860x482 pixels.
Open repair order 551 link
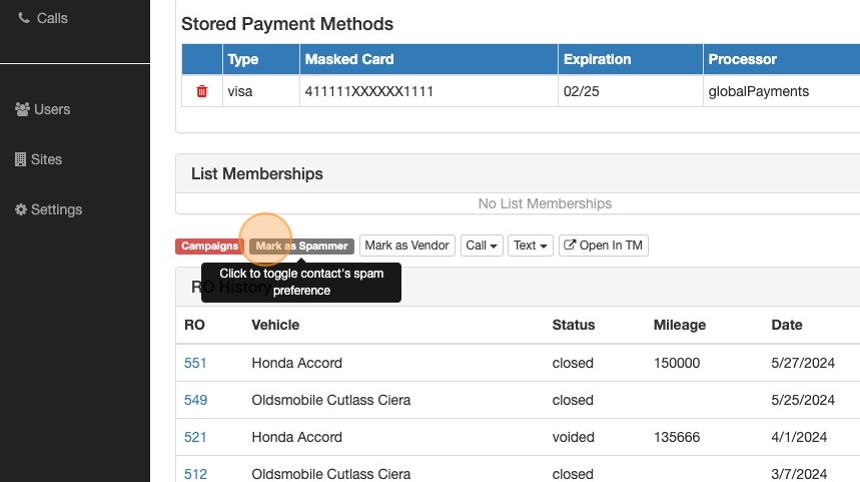195,363
